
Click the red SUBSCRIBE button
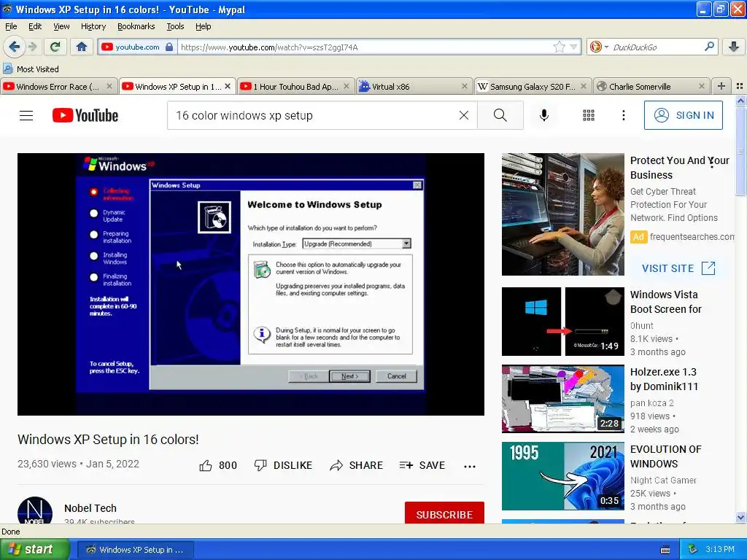point(444,513)
